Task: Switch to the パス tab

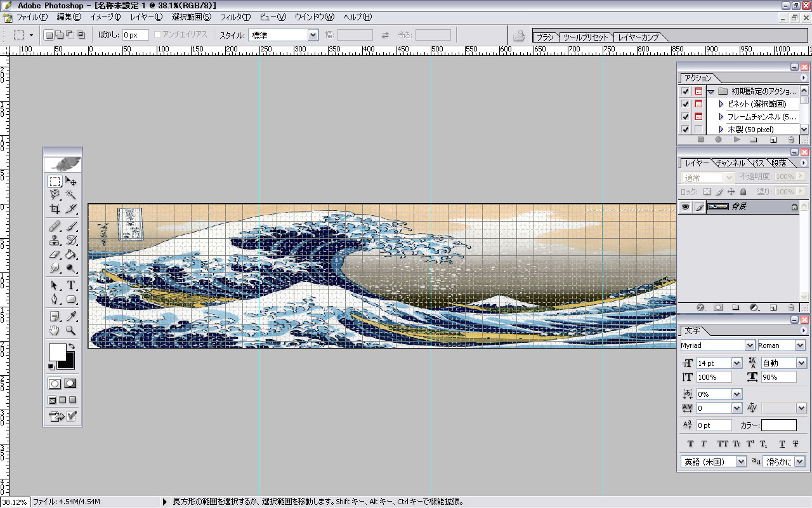Action: [x=757, y=163]
